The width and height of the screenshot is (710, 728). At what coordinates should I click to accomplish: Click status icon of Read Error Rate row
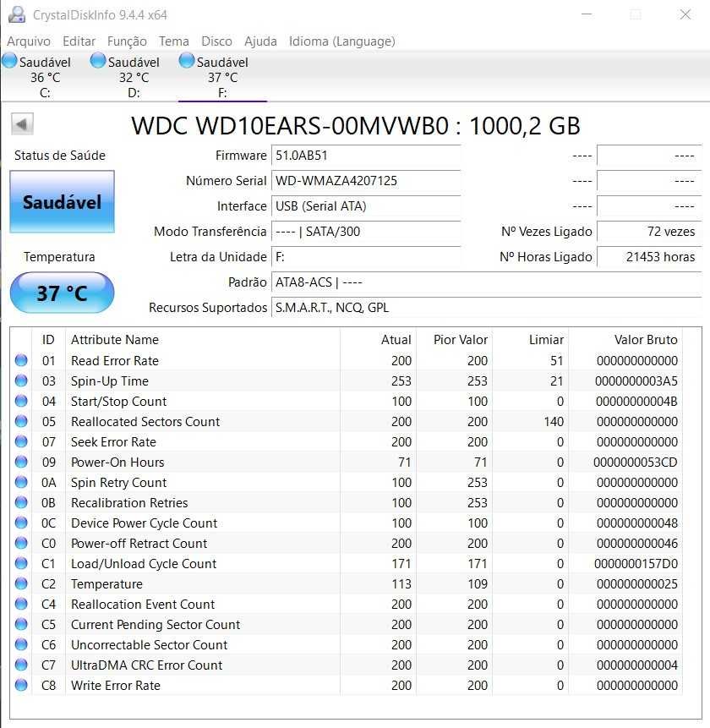click(21, 360)
